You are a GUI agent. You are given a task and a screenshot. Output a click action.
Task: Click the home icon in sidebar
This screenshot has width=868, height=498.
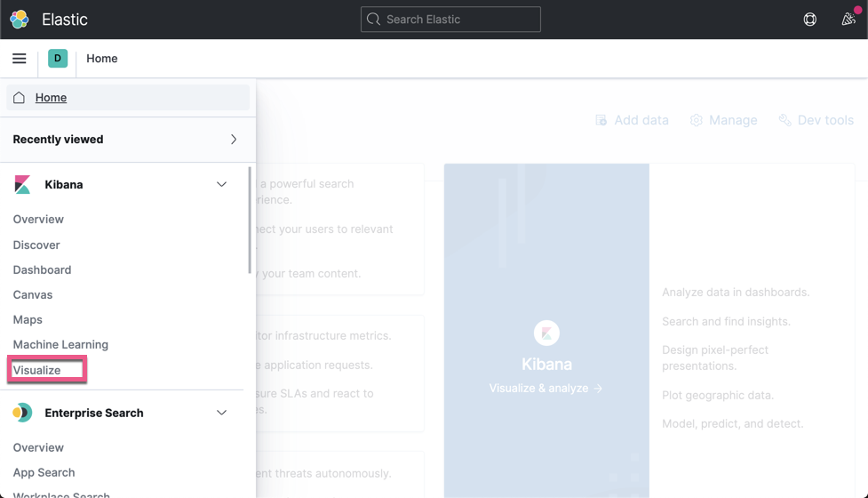[19, 98]
